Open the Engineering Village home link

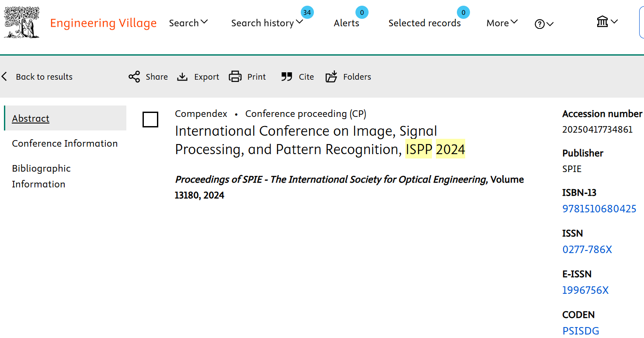tap(103, 23)
